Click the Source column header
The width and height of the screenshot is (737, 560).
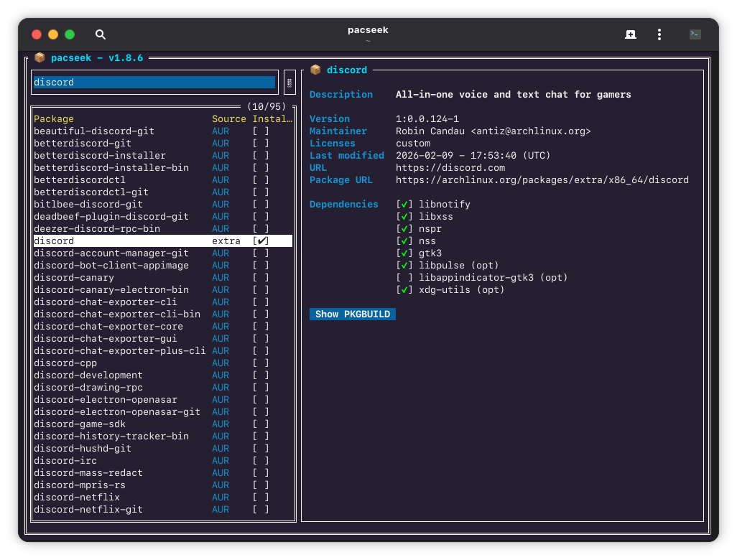[229, 119]
